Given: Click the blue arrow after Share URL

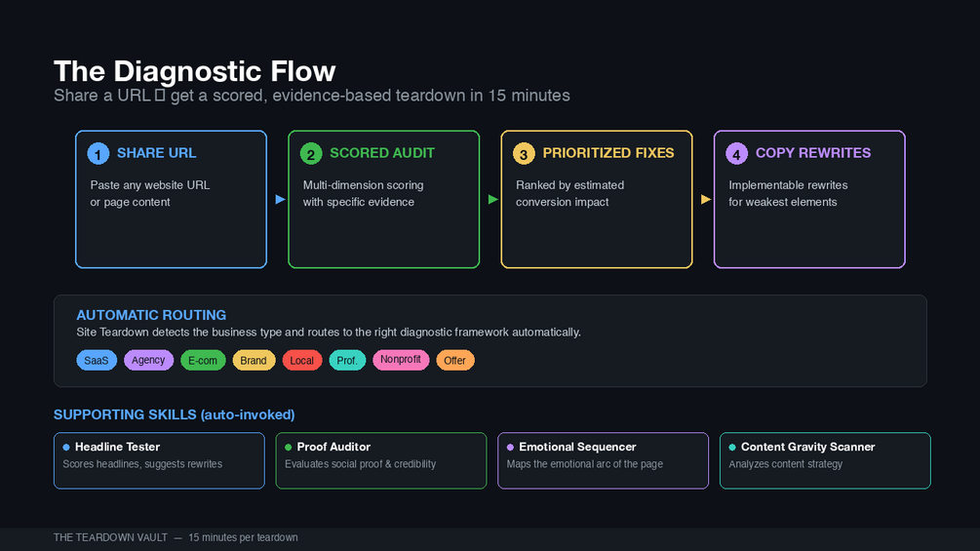Looking at the screenshot, I should [281, 199].
